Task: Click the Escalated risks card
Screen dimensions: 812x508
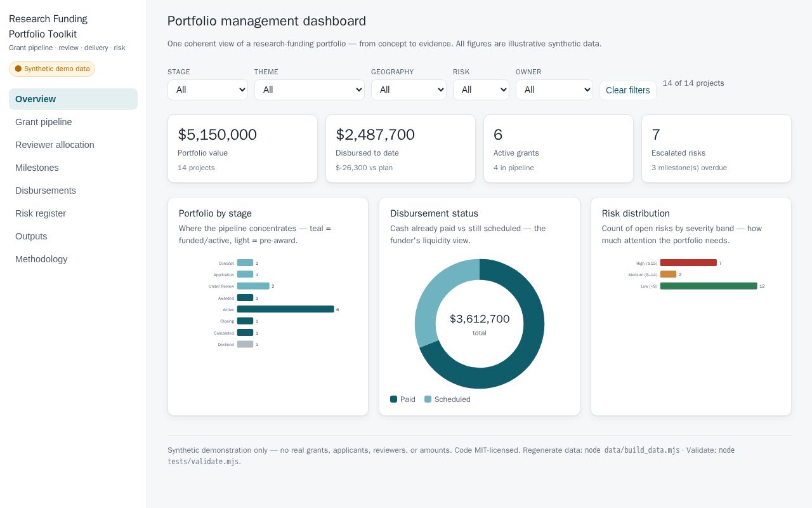Action: click(716, 149)
